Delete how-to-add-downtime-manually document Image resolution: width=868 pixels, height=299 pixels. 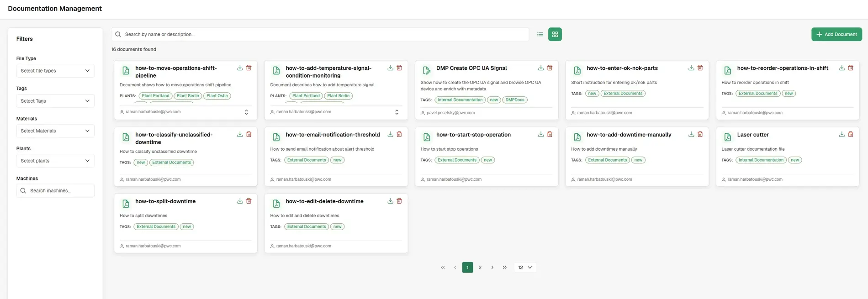coord(700,134)
